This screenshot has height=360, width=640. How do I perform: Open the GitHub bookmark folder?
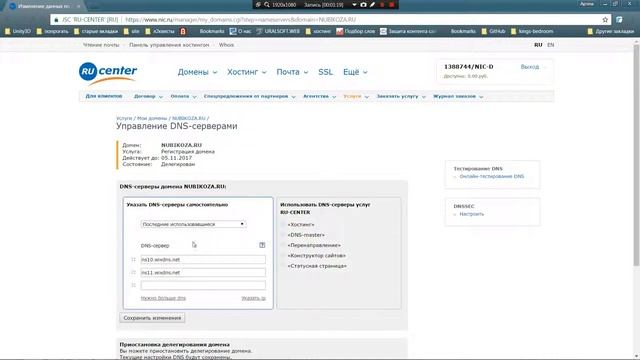pos(493,31)
